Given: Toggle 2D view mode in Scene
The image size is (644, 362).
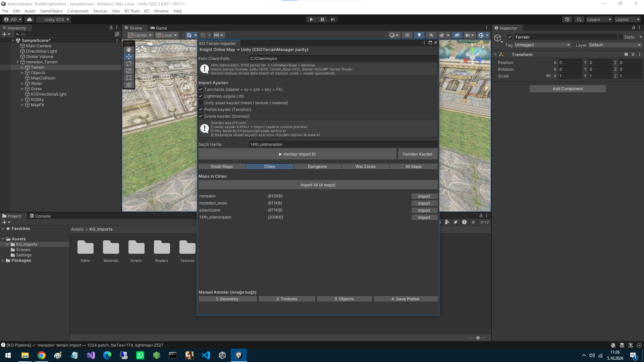Looking at the screenshot, I should tap(407, 35).
